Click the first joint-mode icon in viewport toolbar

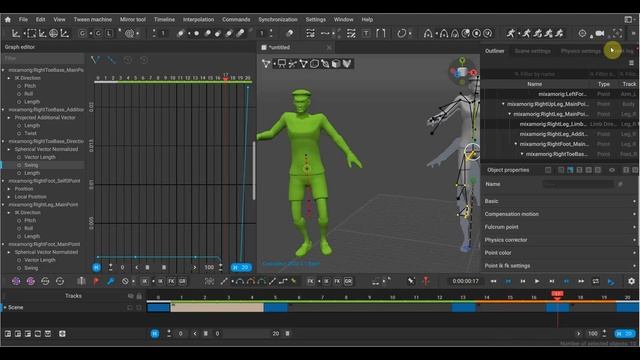click(266, 64)
